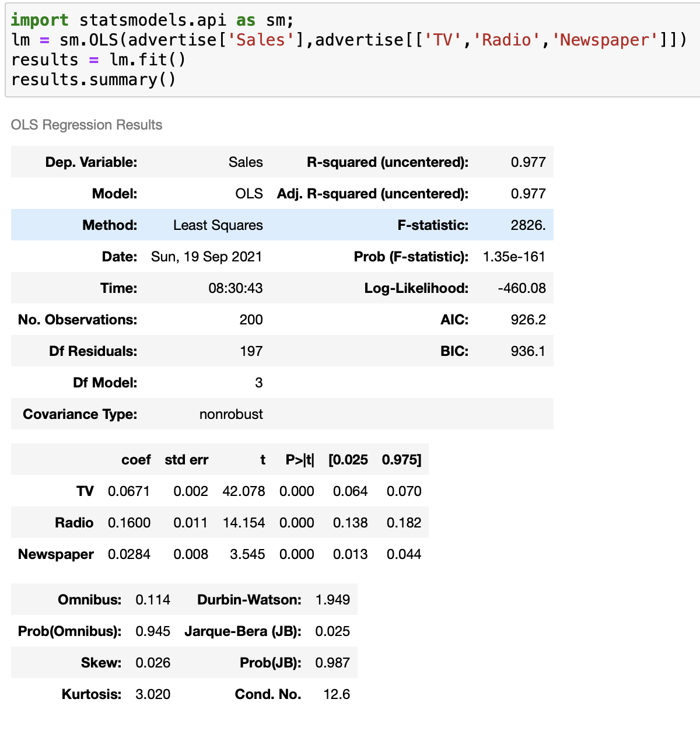
Task: Click the '0.975]' column header
Action: pyautogui.click(x=401, y=460)
